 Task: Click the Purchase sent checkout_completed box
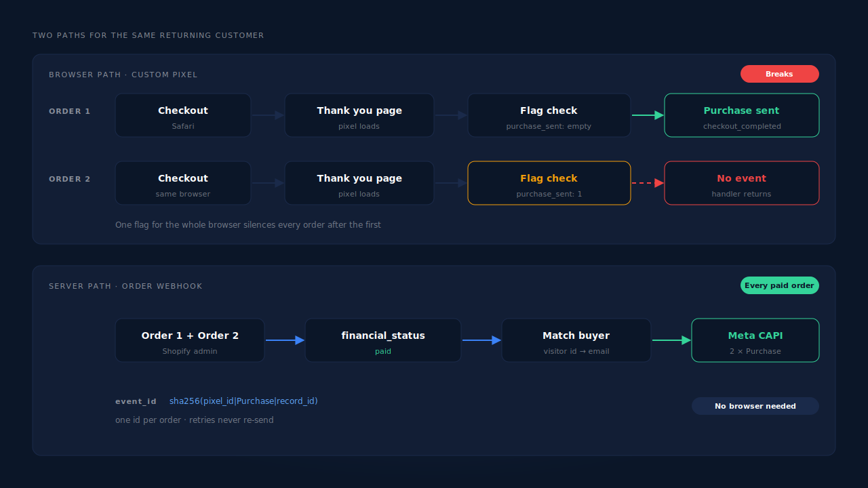click(x=742, y=115)
